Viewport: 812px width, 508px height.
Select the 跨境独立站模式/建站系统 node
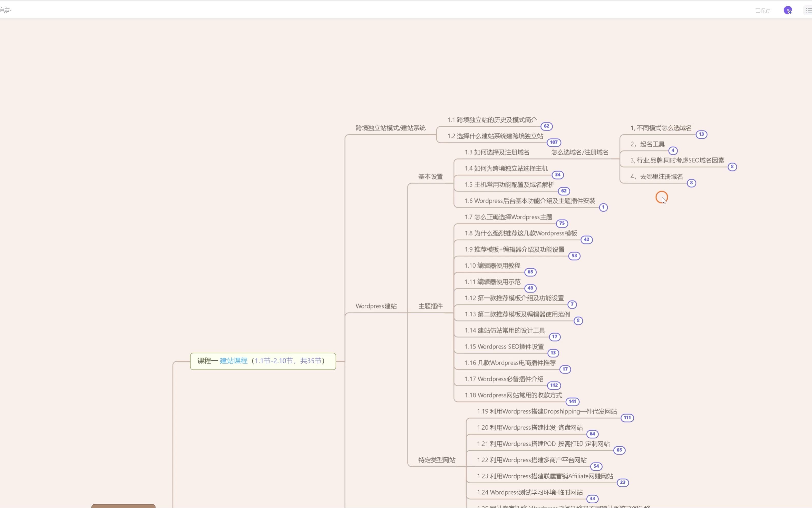coord(390,128)
